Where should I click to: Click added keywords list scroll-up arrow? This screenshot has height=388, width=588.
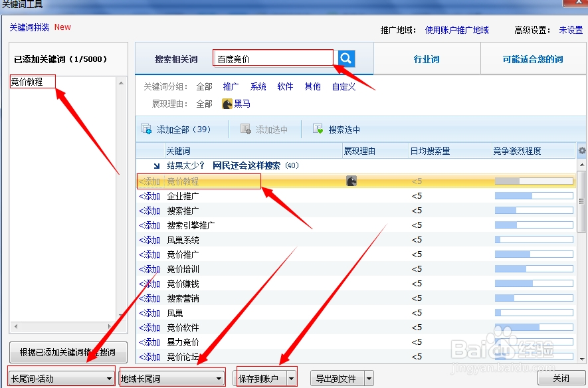(x=121, y=83)
